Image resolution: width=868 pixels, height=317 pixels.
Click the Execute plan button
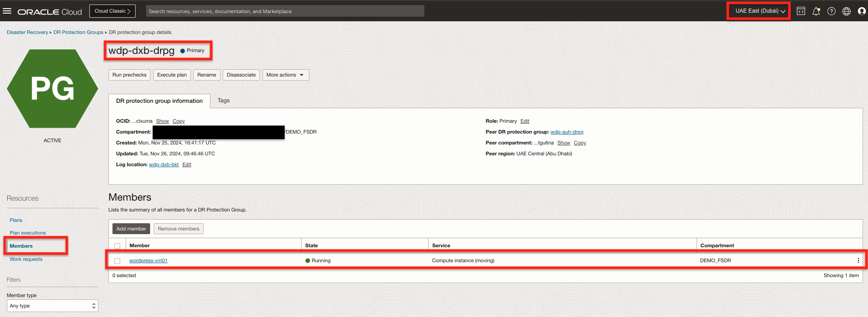172,75
